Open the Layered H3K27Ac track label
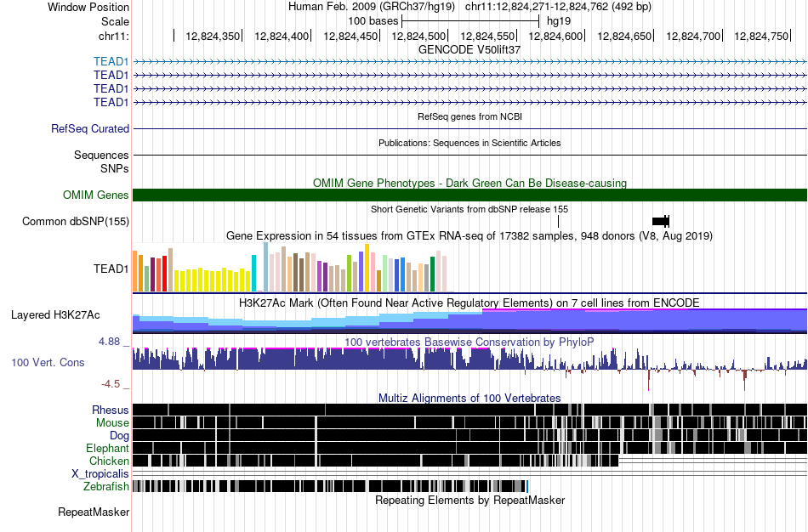This screenshot has width=808, height=532. [x=55, y=314]
